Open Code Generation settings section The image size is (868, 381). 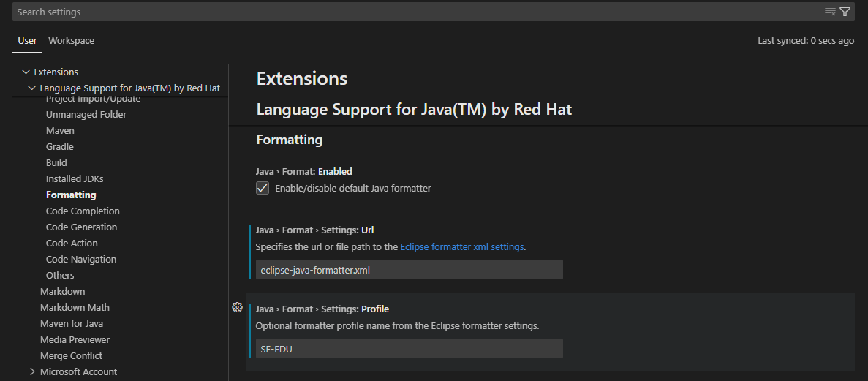(x=81, y=227)
